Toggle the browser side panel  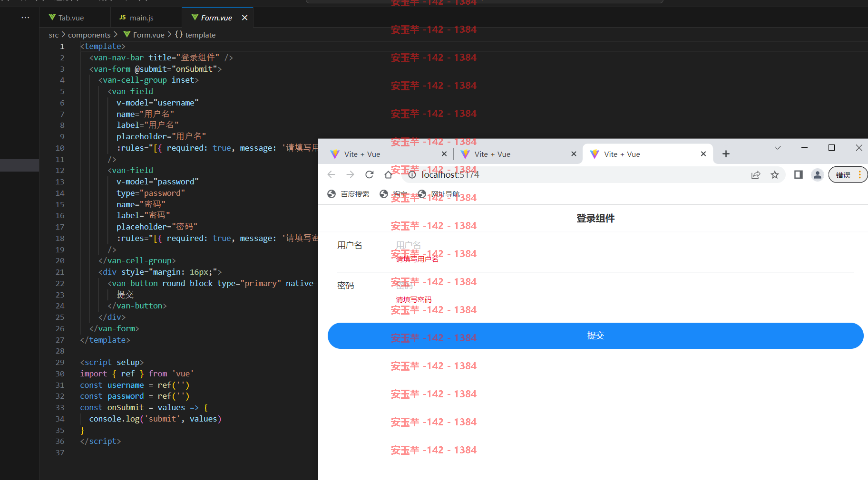point(799,174)
